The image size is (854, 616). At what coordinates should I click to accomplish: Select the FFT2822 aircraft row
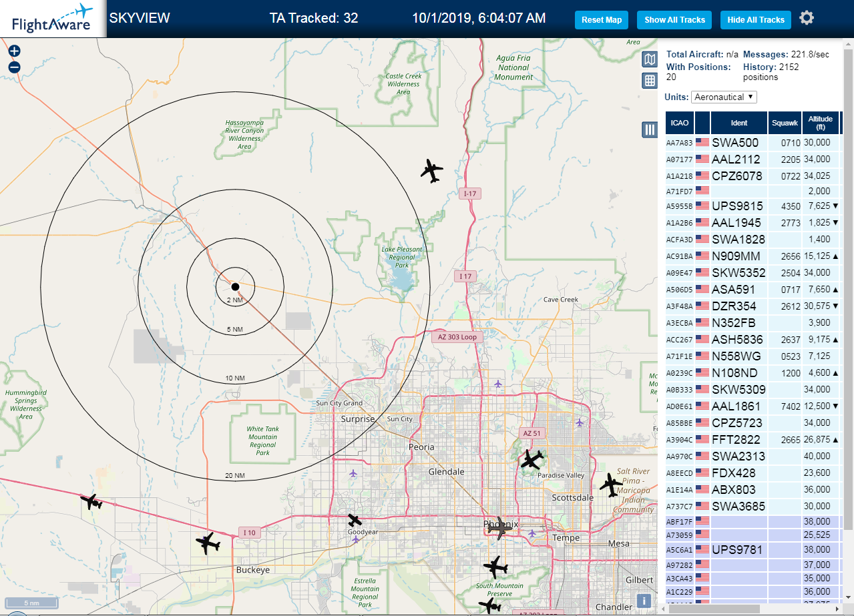(753, 440)
